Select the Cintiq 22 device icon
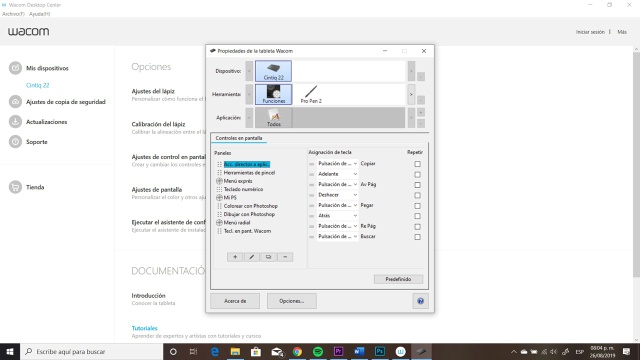The width and height of the screenshot is (640, 360). coord(273,71)
